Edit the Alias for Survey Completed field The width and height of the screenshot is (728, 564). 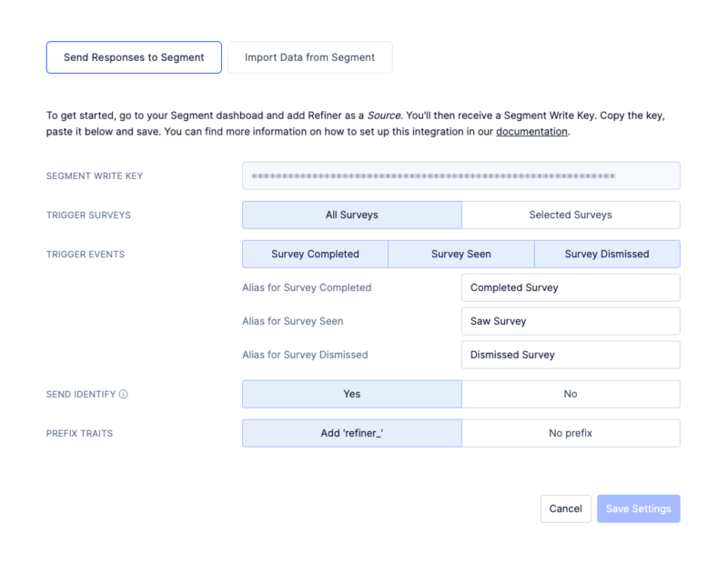(x=571, y=287)
